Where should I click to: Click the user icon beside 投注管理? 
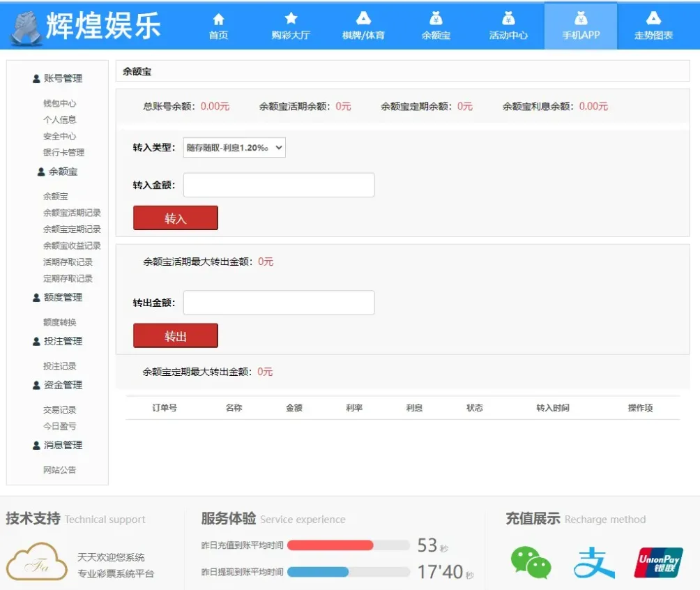tap(37, 342)
